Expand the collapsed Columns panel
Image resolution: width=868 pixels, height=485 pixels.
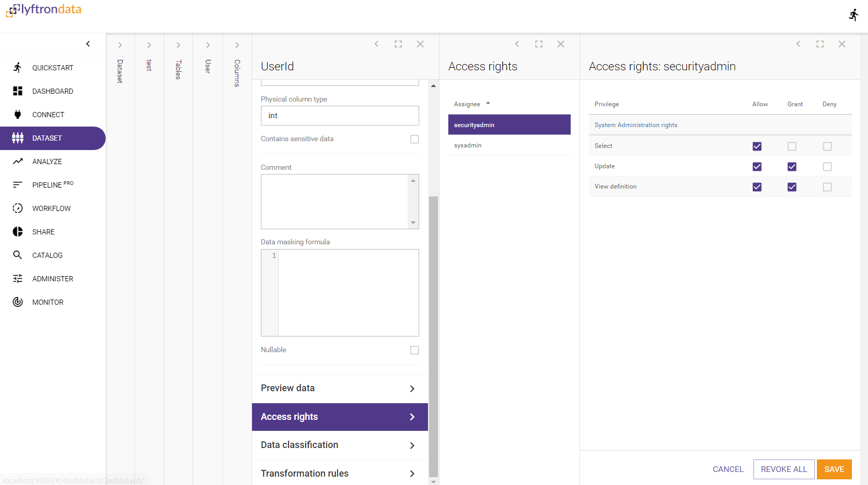coord(237,45)
